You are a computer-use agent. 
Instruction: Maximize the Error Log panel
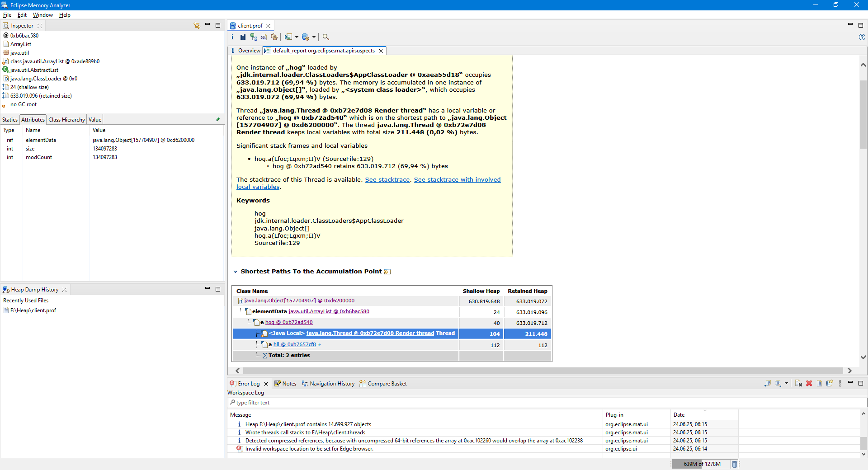[861, 383]
